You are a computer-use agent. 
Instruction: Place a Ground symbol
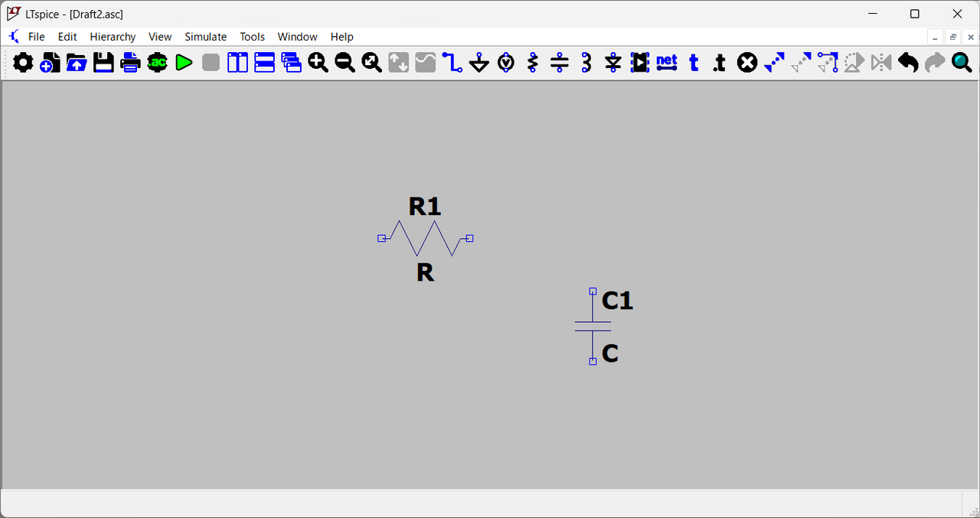click(479, 63)
